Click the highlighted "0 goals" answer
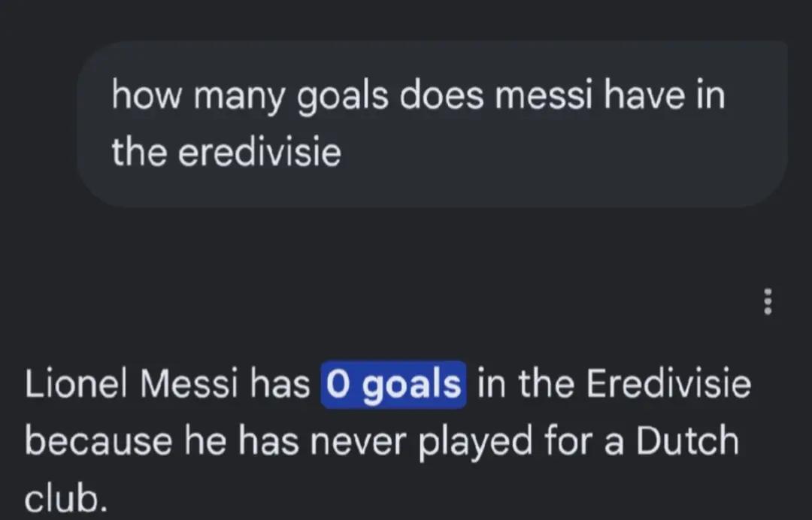 (x=393, y=385)
